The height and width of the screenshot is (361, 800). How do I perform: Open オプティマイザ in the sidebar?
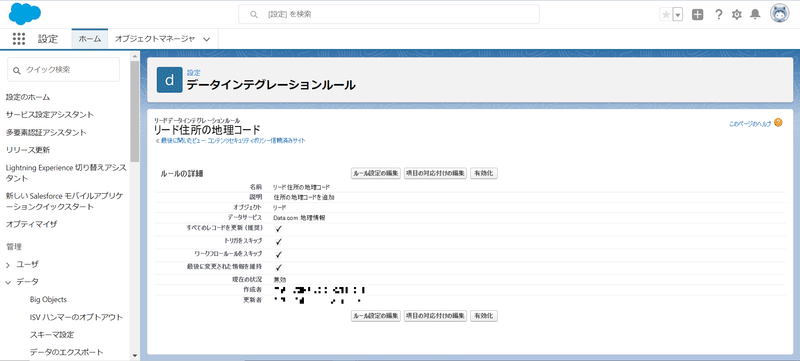pos(31,224)
